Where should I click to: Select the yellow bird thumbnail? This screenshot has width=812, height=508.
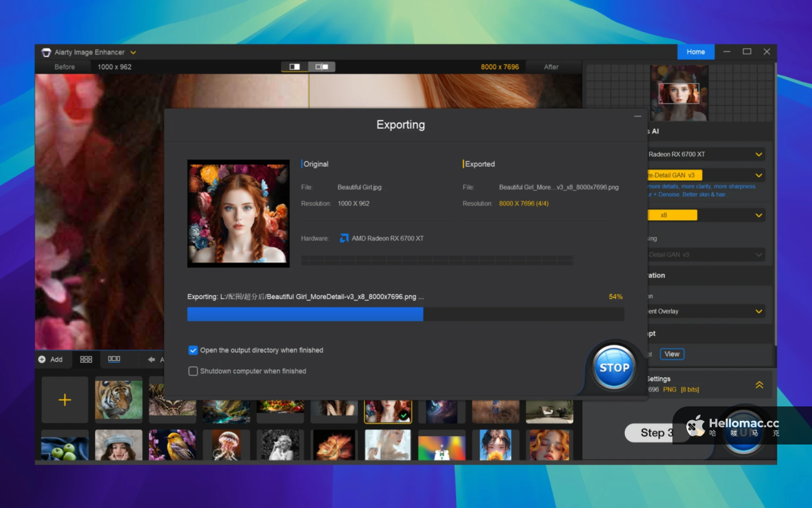coord(173,445)
